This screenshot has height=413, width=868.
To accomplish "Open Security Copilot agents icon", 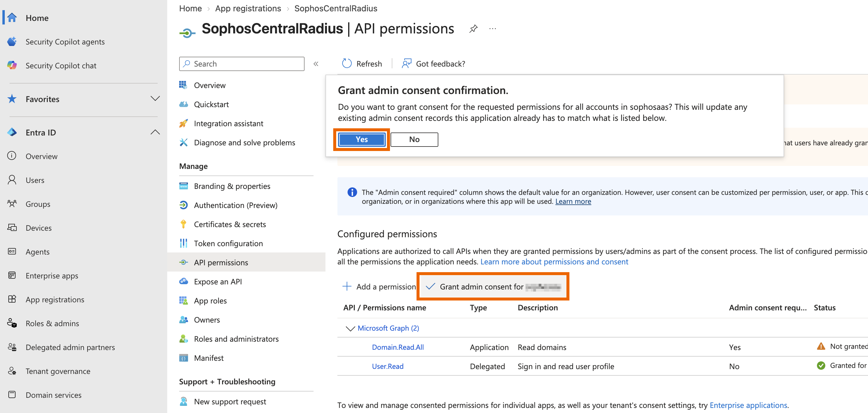I will pyautogui.click(x=12, y=41).
